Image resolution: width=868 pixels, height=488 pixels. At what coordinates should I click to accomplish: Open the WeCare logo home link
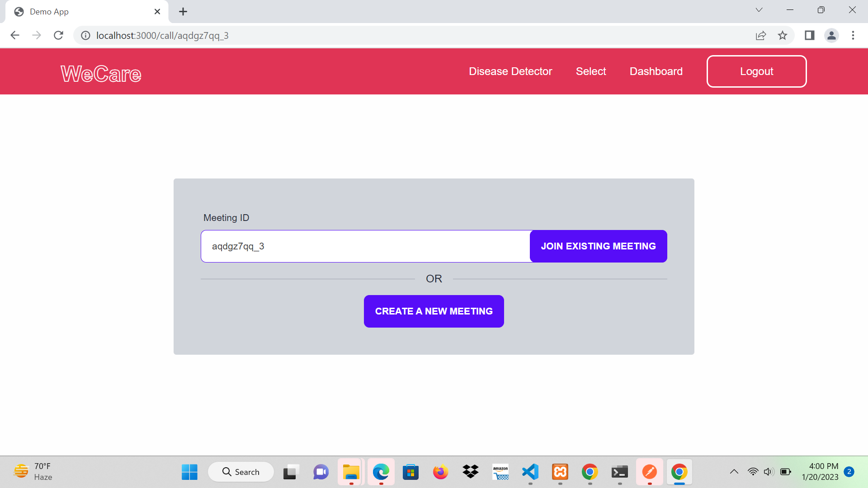101,74
